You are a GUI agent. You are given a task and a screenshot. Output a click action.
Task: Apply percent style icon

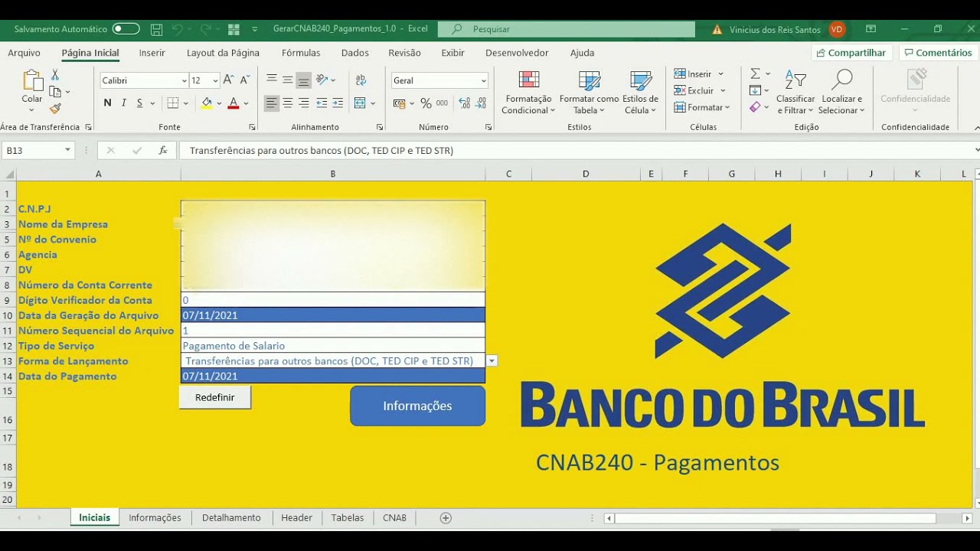tap(426, 103)
